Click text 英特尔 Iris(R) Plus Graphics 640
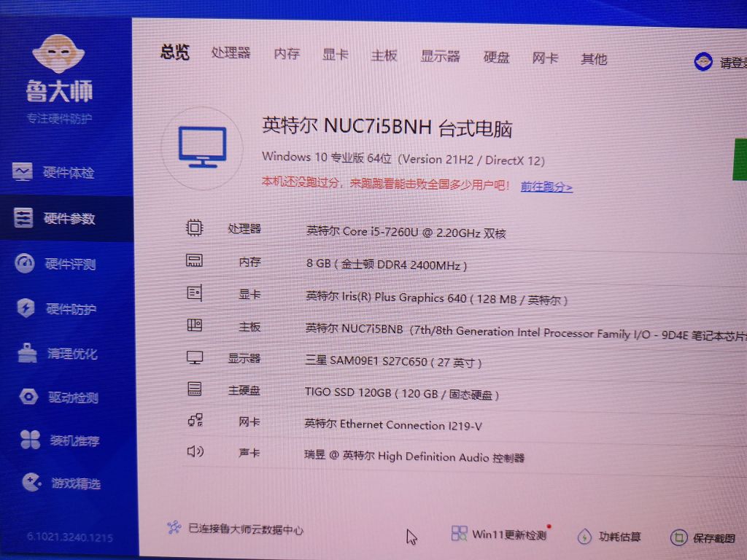The image size is (747, 560). (386, 297)
